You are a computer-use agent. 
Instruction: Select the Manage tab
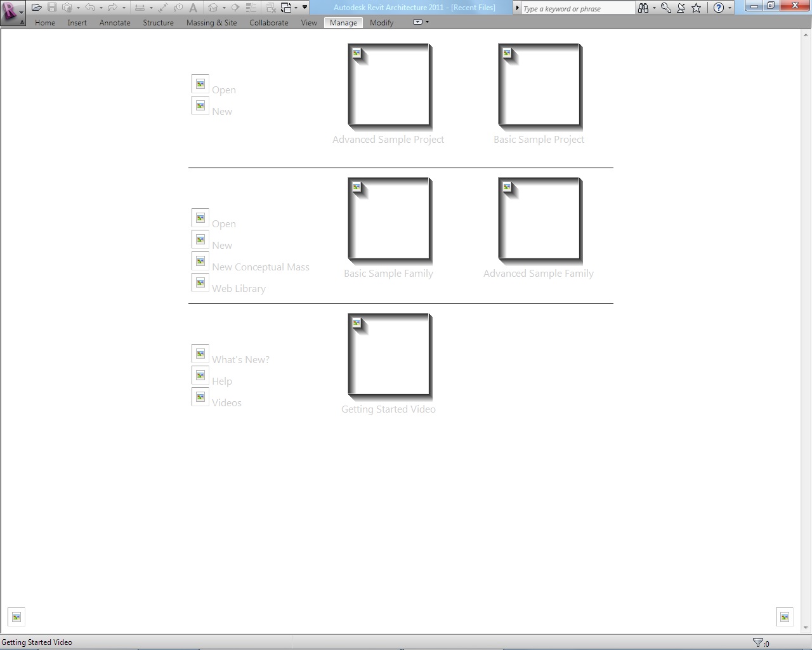coord(343,22)
